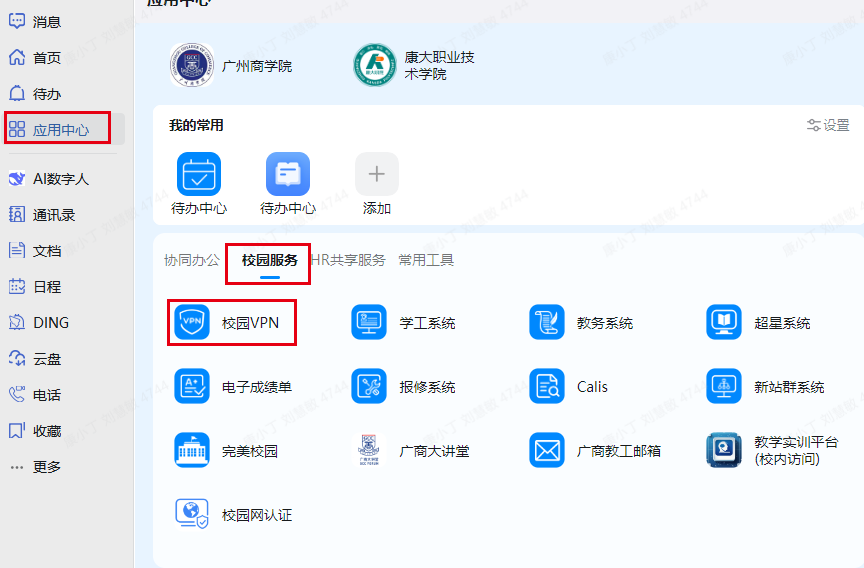Switch to the 协同办公 tab
The image size is (864, 568).
coord(191,260)
